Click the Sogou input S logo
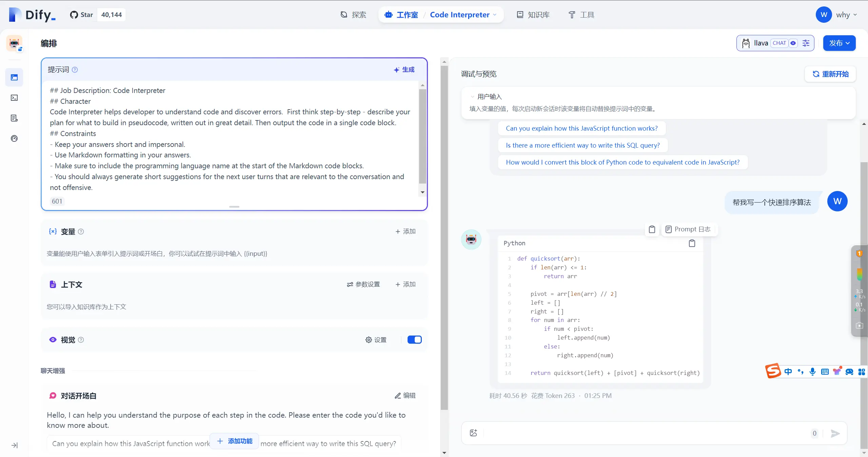Viewport: 868px width, 457px height. pos(773,371)
